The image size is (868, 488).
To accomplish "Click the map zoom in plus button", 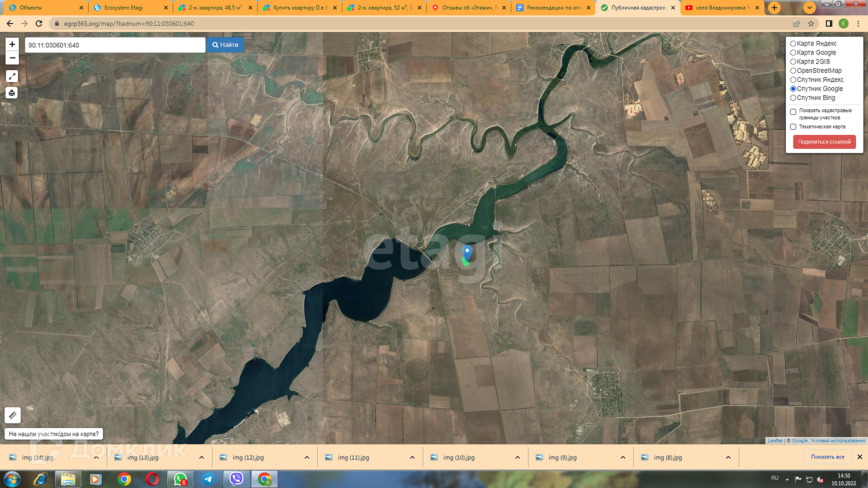I will [12, 44].
